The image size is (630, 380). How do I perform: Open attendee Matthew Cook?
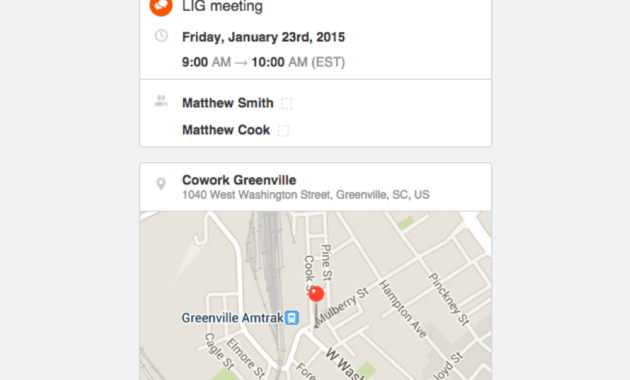(226, 130)
